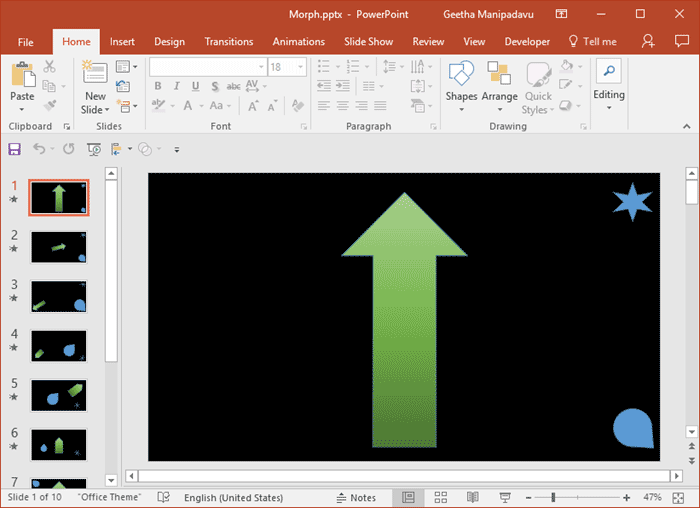Switch to the Animations ribbon tab
Viewport: 700px width, 508px height.
pyautogui.click(x=298, y=42)
